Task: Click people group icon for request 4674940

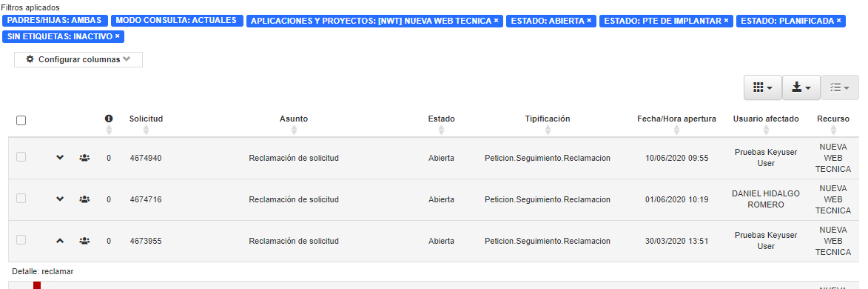Action: pos(84,158)
